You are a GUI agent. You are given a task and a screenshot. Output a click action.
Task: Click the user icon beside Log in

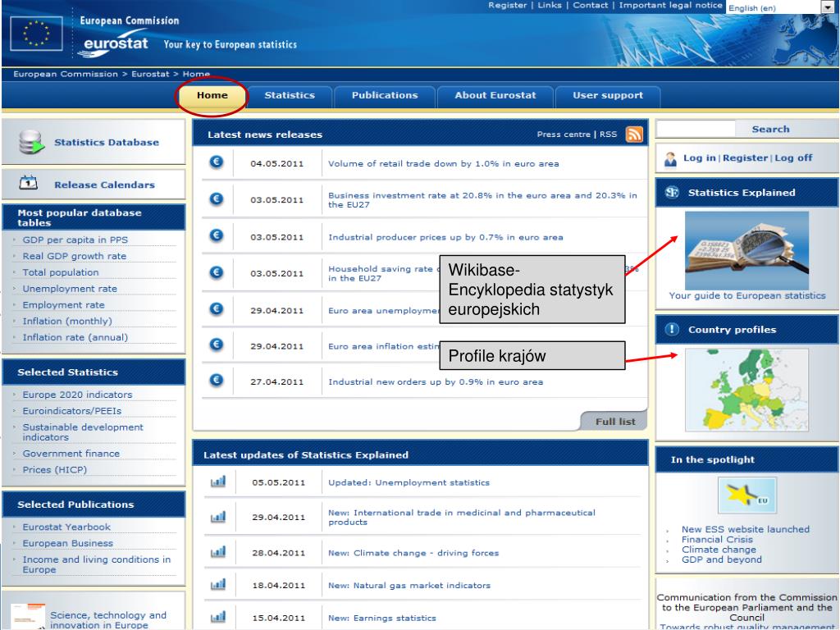pos(670,159)
